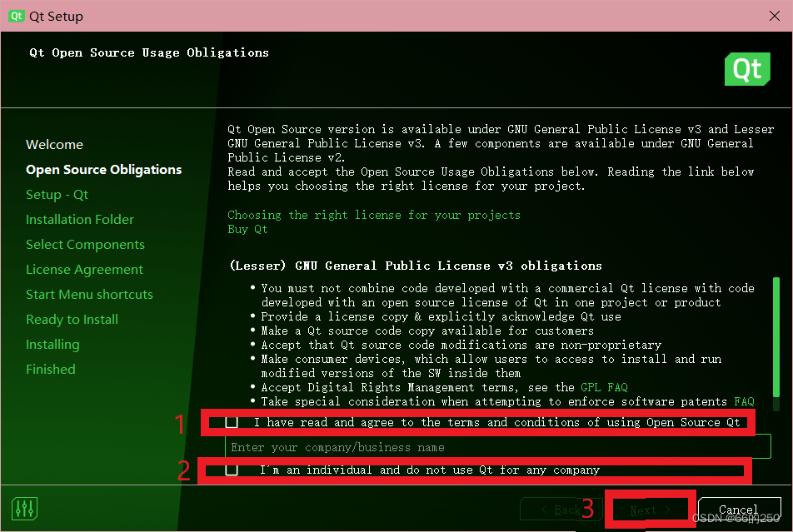This screenshot has height=532, width=793.
Task: Click the Next button
Action: coord(650,510)
